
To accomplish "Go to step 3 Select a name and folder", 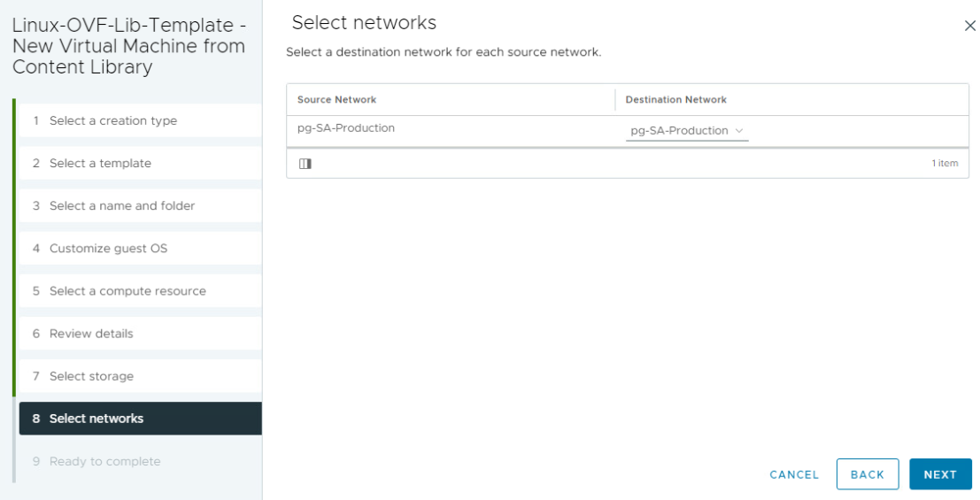I will (x=141, y=205).
